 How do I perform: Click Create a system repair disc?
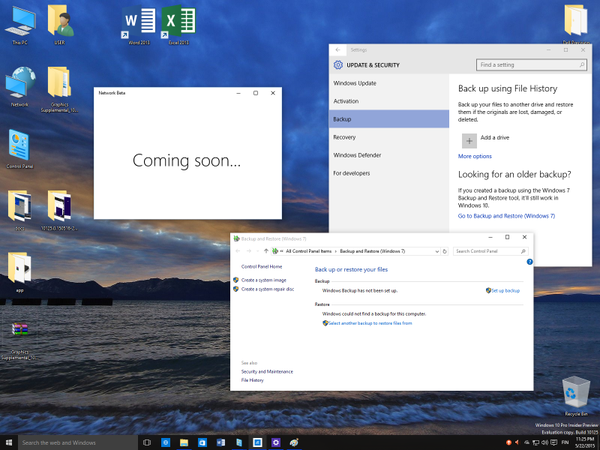267,289
